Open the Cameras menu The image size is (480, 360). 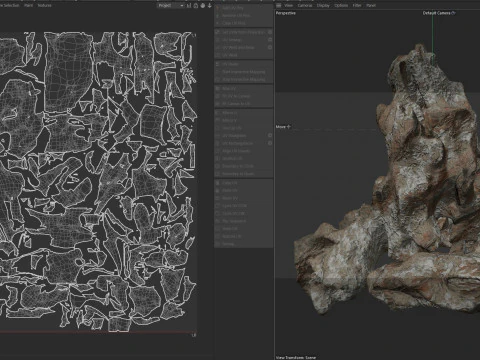pyautogui.click(x=305, y=5)
